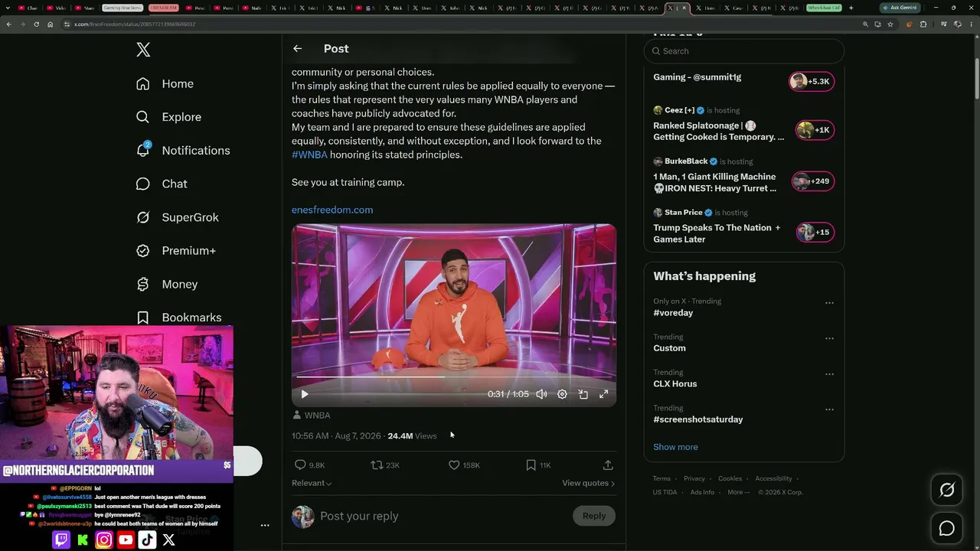Screen dimensions: 980x551
Task: Click the share icon under the post
Action: (608, 465)
